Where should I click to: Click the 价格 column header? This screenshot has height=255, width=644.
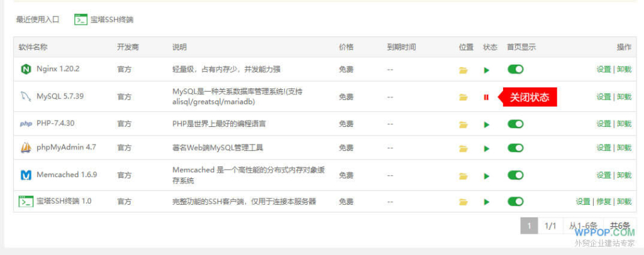click(x=346, y=47)
